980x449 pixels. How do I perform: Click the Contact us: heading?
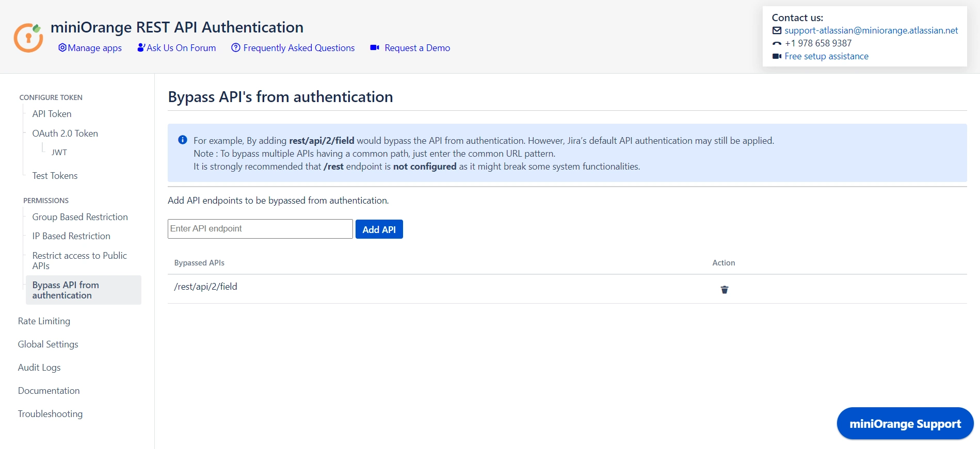click(797, 18)
